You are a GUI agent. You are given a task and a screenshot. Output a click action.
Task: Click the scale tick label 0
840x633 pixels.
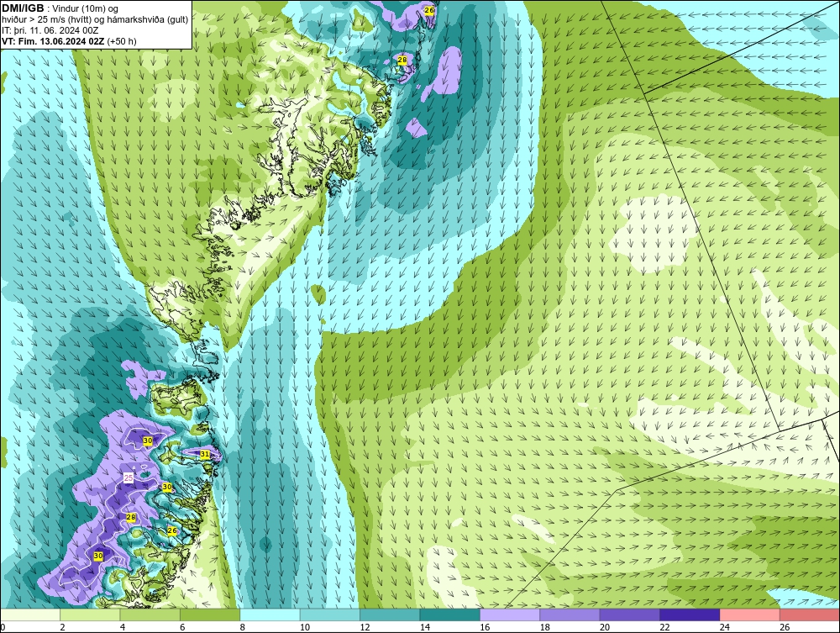(3, 627)
